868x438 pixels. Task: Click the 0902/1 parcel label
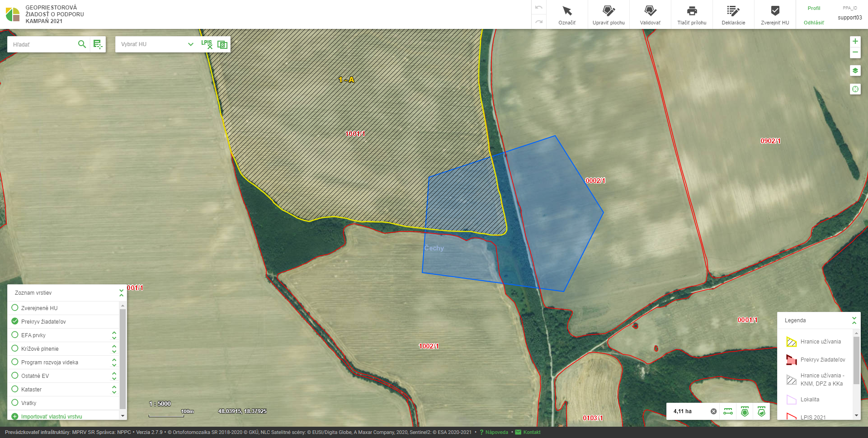coord(770,141)
